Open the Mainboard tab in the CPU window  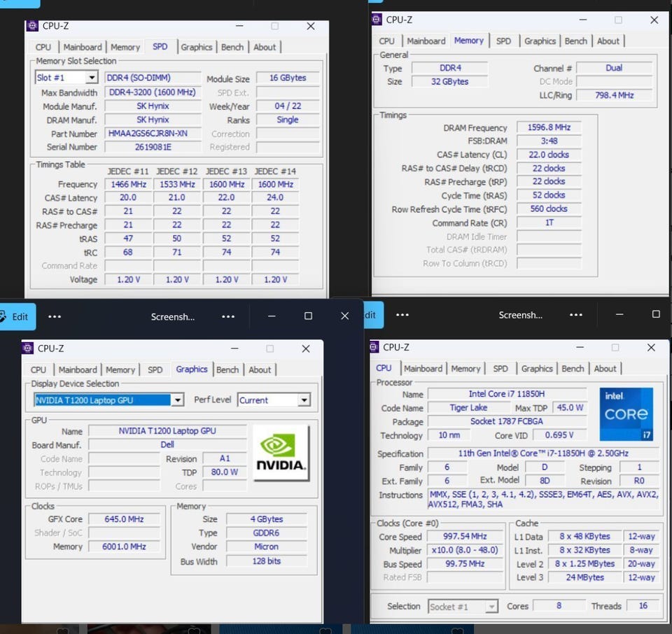[423, 368]
